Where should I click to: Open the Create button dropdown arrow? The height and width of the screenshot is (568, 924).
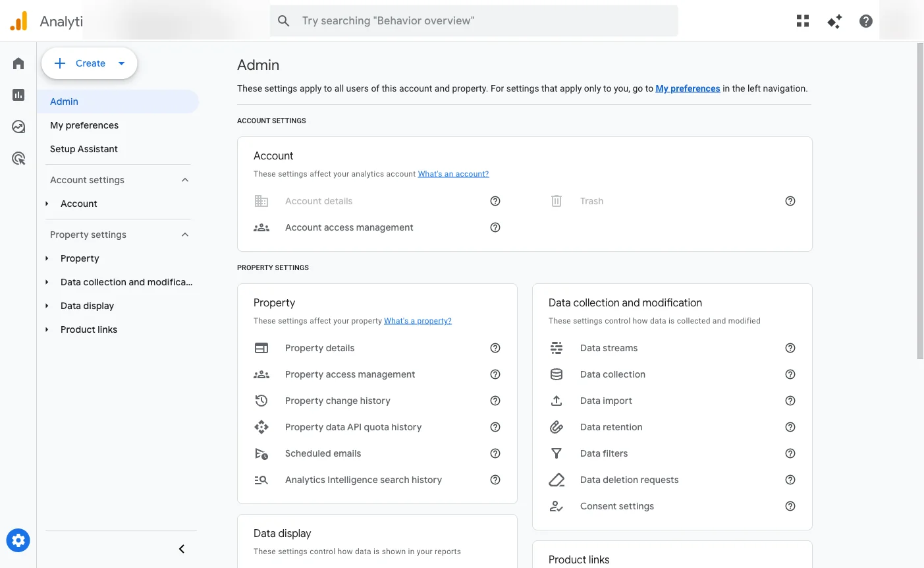[121, 63]
